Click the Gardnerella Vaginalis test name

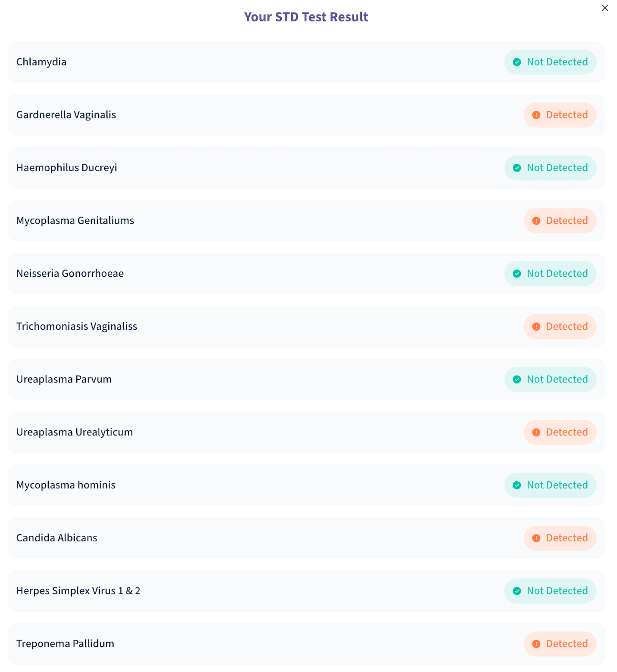pos(66,115)
